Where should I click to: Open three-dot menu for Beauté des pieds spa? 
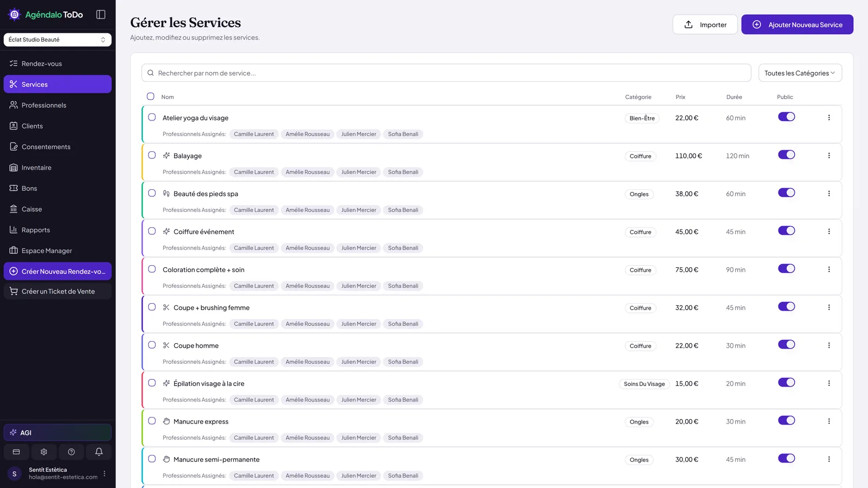point(829,194)
